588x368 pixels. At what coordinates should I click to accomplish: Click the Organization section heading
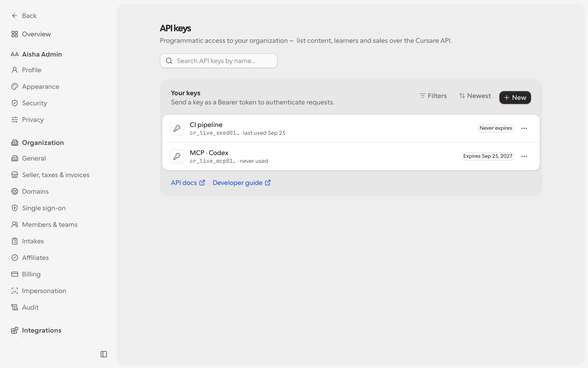click(43, 143)
